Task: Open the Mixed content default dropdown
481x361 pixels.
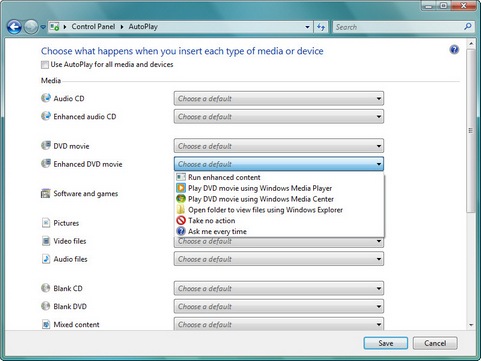Action: pyautogui.click(x=279, y=324)
